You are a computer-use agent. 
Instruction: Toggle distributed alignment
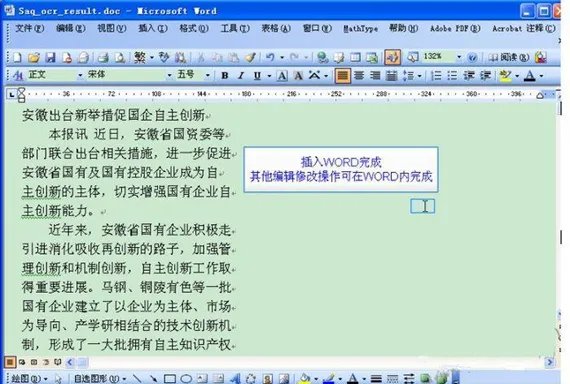pyautogui.click(x=391, y=76)
